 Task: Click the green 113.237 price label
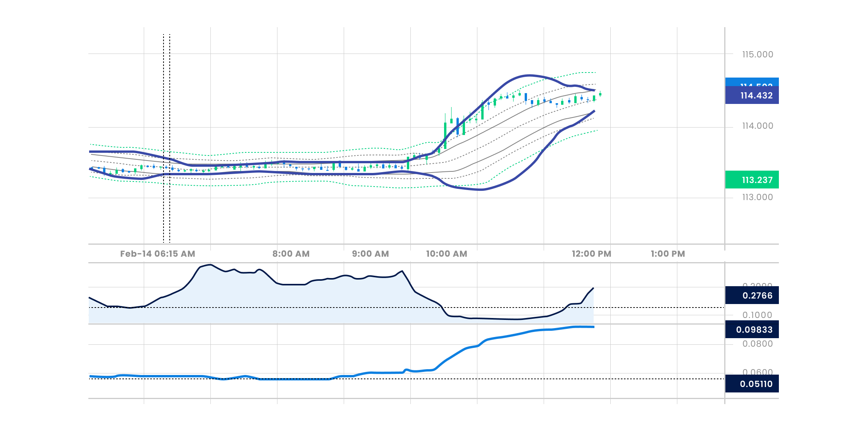(x=752, y=180)
